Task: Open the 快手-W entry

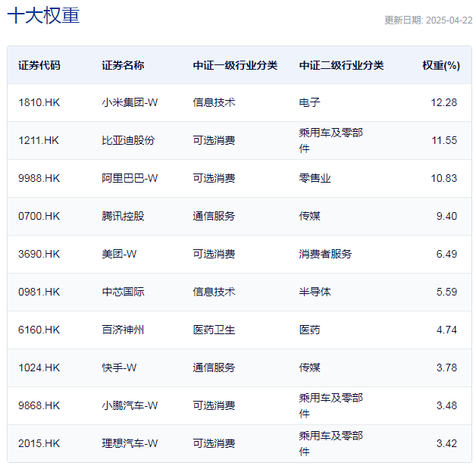Action: point(119,367)
